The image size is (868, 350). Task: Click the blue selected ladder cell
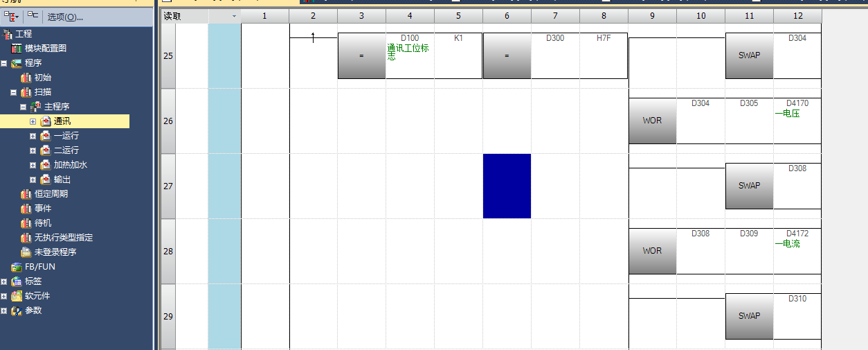[x=507, y=186]
